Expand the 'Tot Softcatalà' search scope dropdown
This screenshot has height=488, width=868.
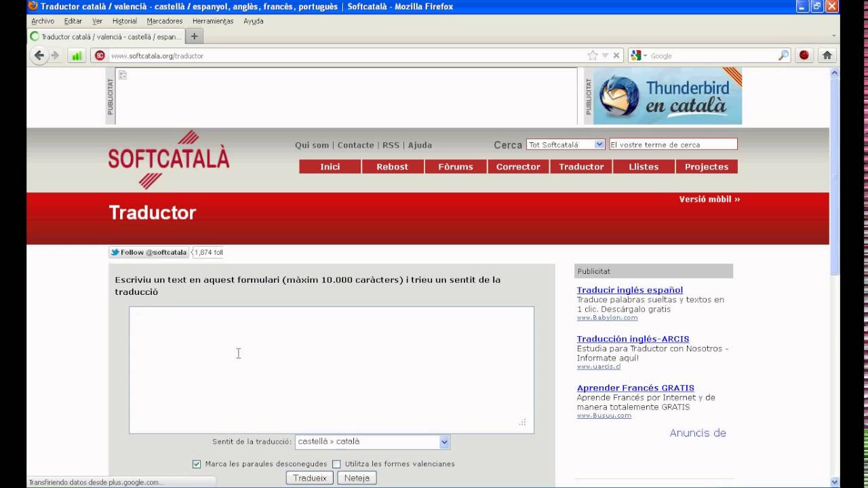(x=566, y=144)
